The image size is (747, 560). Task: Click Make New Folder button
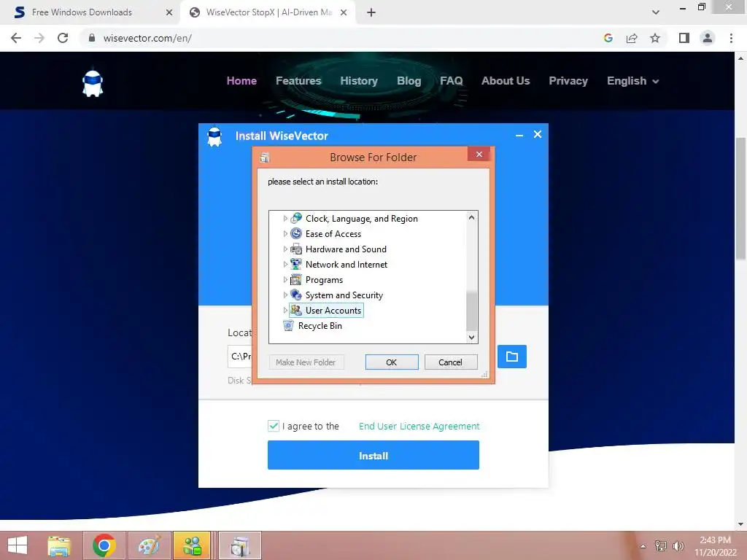point(306,362)
